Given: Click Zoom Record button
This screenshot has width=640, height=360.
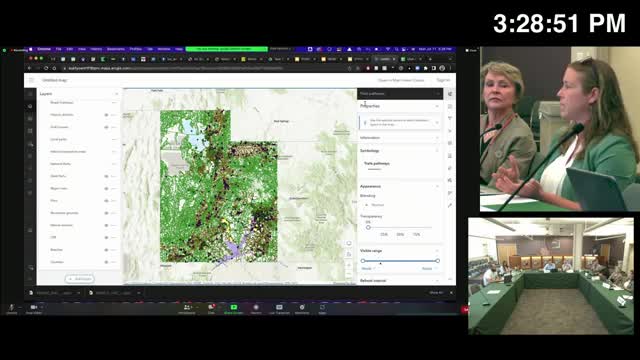Looking at the screenshot, I should click(256, 309).
